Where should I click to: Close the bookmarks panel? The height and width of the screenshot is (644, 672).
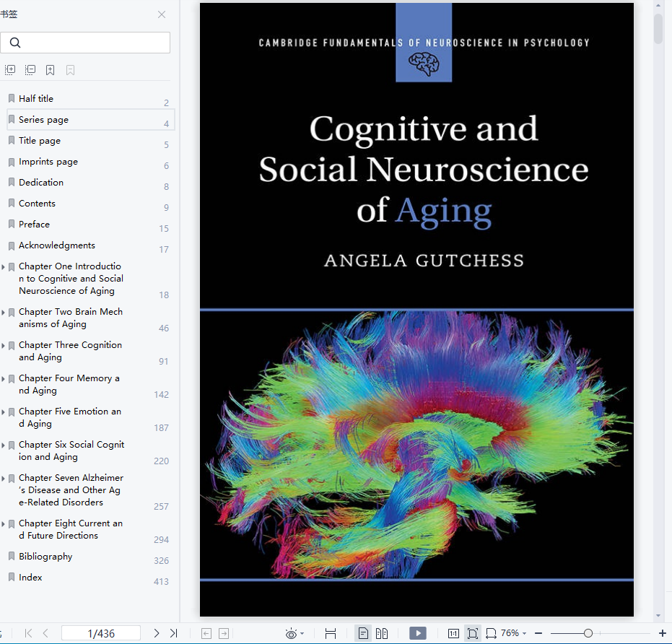click(162, 14)
